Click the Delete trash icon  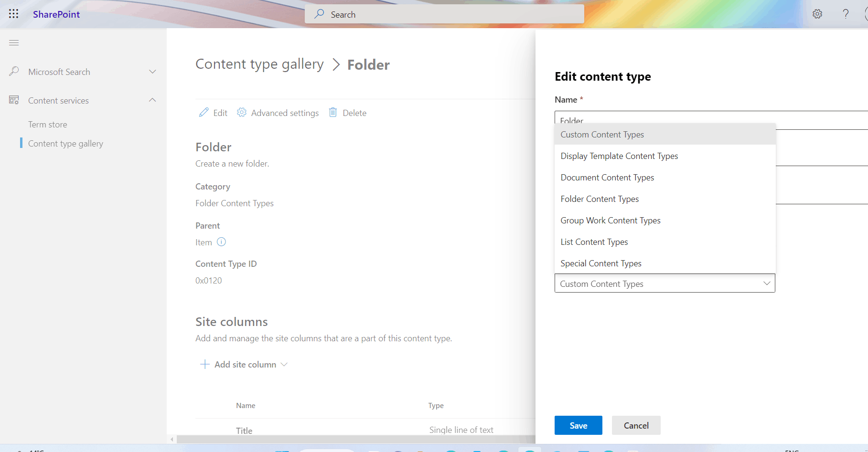coord(333,113)
